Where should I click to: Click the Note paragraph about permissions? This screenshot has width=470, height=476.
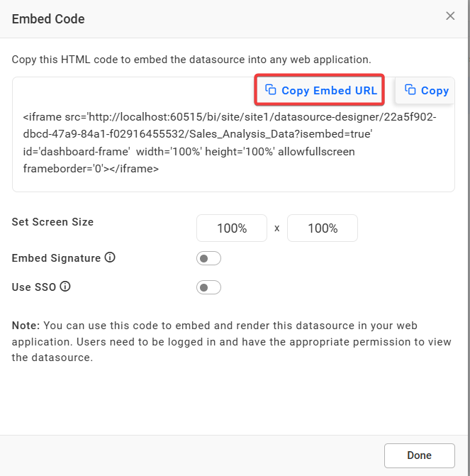pyautogui.click(x=232, y=341)
